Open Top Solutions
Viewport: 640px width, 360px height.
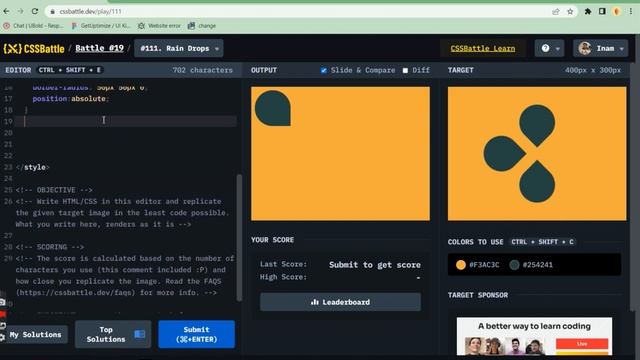[x=113, y=334]
